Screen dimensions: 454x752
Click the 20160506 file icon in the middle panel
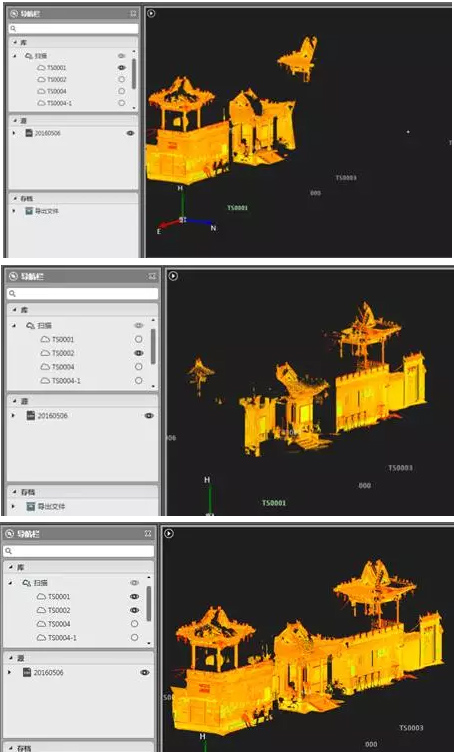tap(31, 415)
